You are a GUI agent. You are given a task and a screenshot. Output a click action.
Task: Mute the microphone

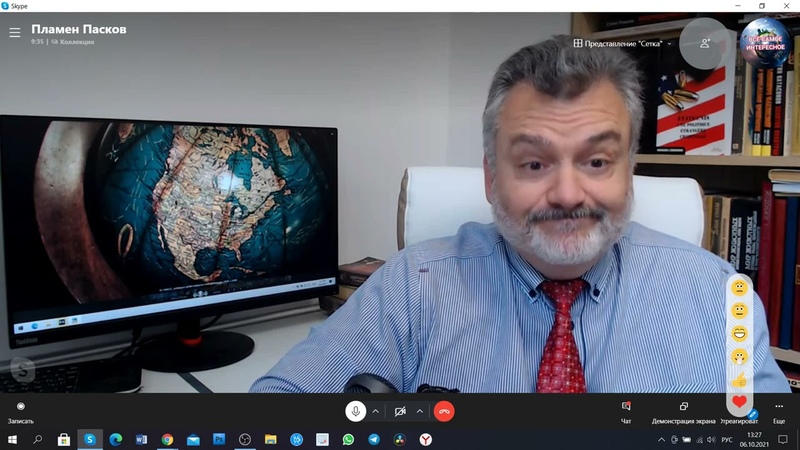coord(355,411)
